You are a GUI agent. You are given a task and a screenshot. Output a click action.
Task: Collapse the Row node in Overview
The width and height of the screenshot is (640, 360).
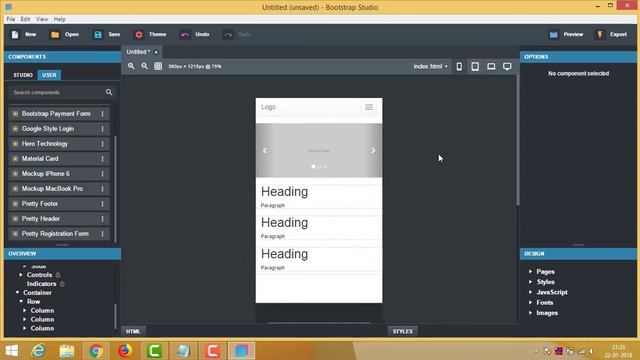[x=21, y=302]
